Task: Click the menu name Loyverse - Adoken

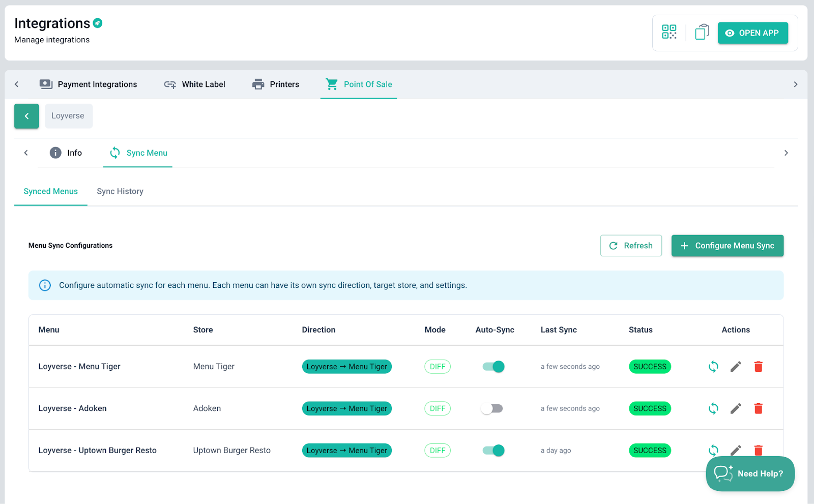Action: 73,408
